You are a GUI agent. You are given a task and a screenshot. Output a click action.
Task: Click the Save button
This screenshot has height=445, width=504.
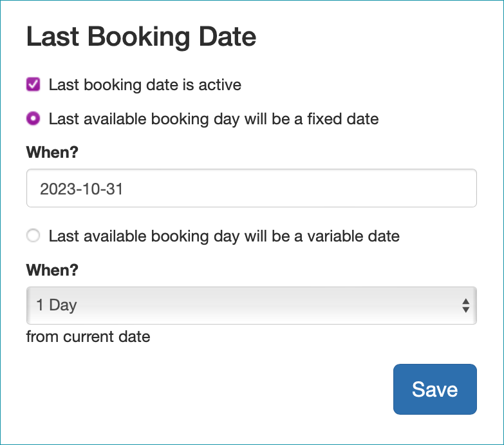435,389
